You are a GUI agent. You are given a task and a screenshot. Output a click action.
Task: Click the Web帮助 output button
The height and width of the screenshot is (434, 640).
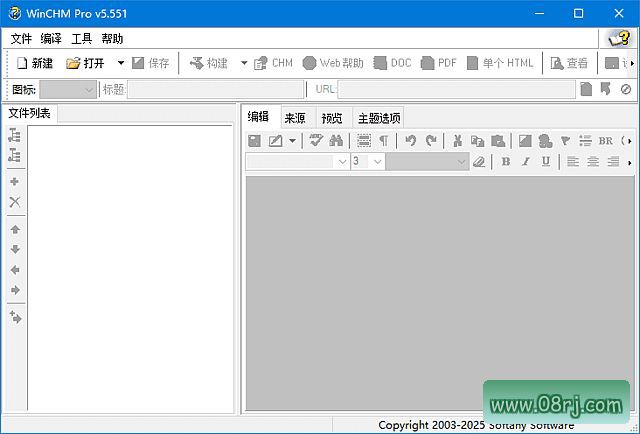(333, 63)
